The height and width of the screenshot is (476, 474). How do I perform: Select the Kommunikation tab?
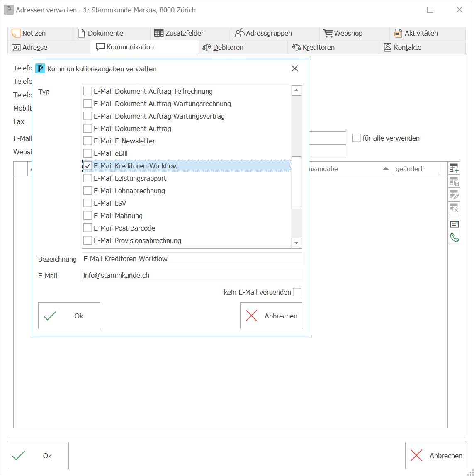click(x=145, y=47)
